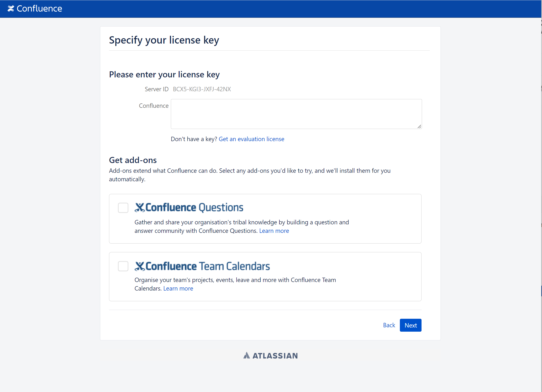Open Learn more for Team Calendars
The height and width of the screenshot is (392, 542).
click(x=178, y=288)
